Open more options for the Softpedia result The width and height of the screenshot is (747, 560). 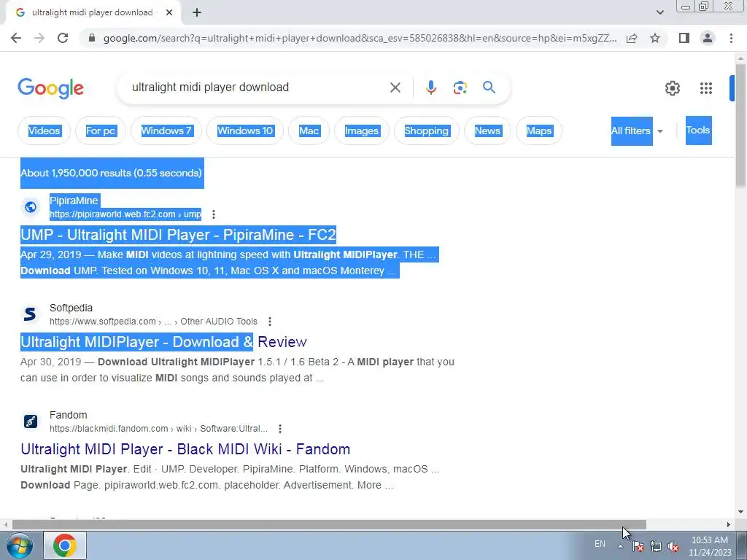tap(270, 322)
